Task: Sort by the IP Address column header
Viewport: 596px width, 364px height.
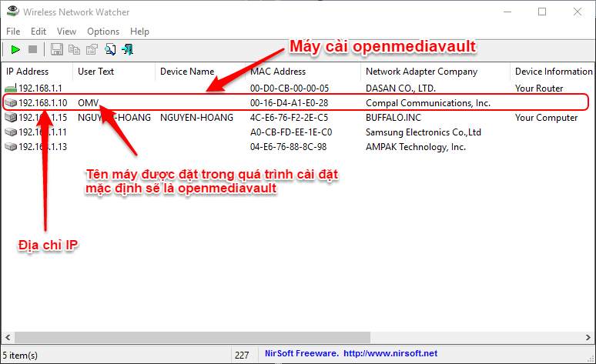Action: pos(37,72)
